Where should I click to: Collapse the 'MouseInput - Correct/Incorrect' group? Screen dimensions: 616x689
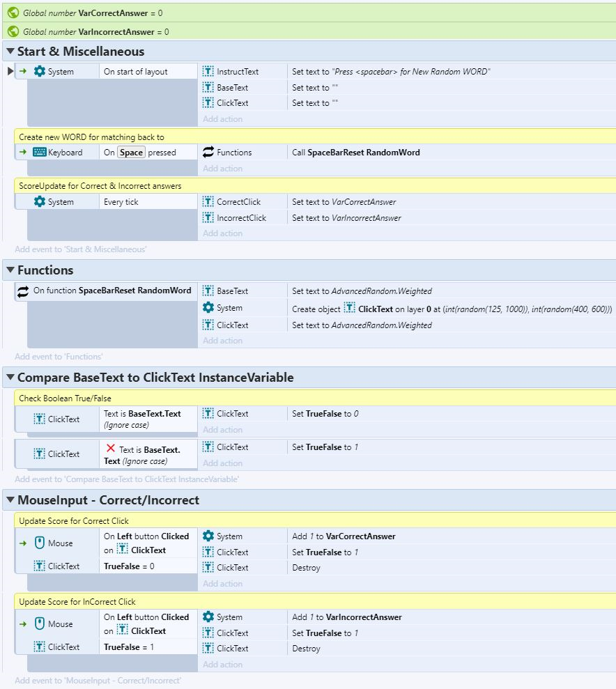pyautogui.click(x=10, y=500)
